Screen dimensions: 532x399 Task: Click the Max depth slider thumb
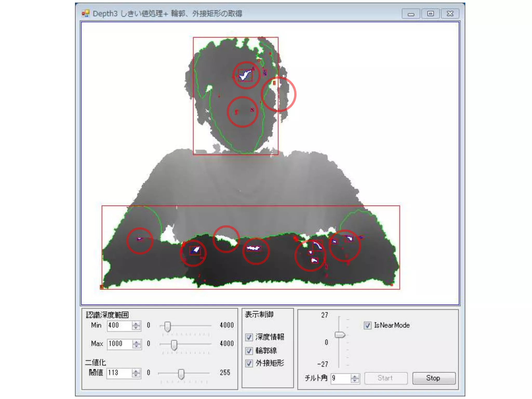[x=174, y=345]
